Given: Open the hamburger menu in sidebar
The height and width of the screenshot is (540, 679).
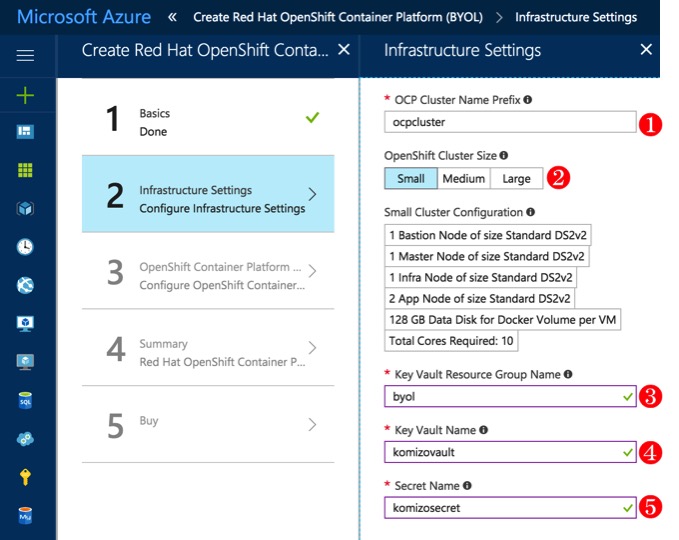Looking at the screenshot, I should 25,56.
